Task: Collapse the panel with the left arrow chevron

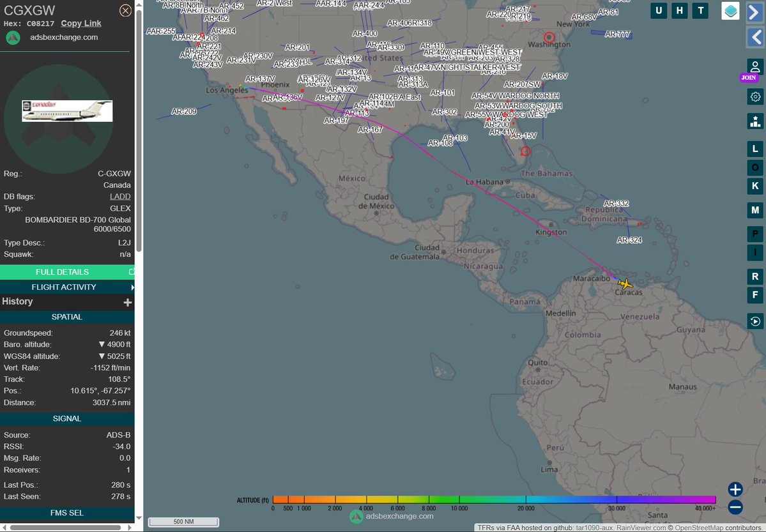Action: 755,37
